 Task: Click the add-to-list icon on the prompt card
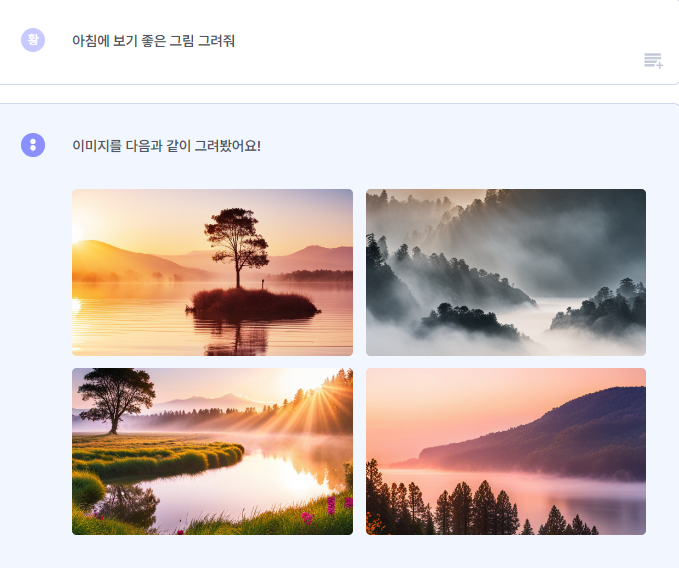(x=653, y=61)
